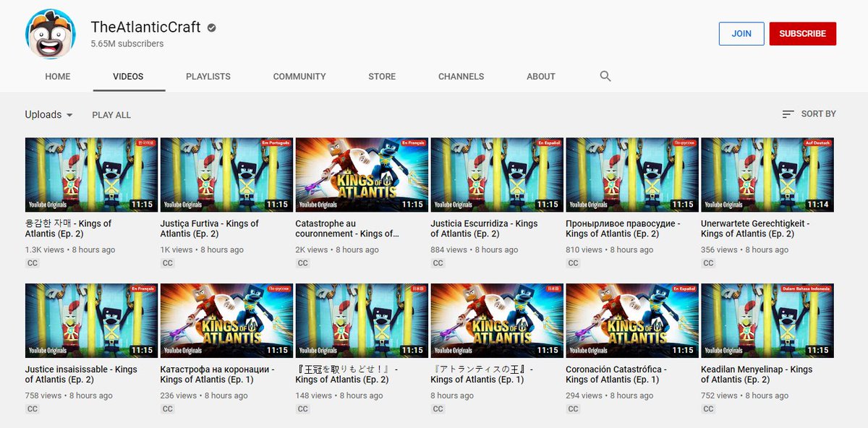Click '236 views • 8 hours ago' text
This screenshot has height=428, width=868.
(204, 395)
